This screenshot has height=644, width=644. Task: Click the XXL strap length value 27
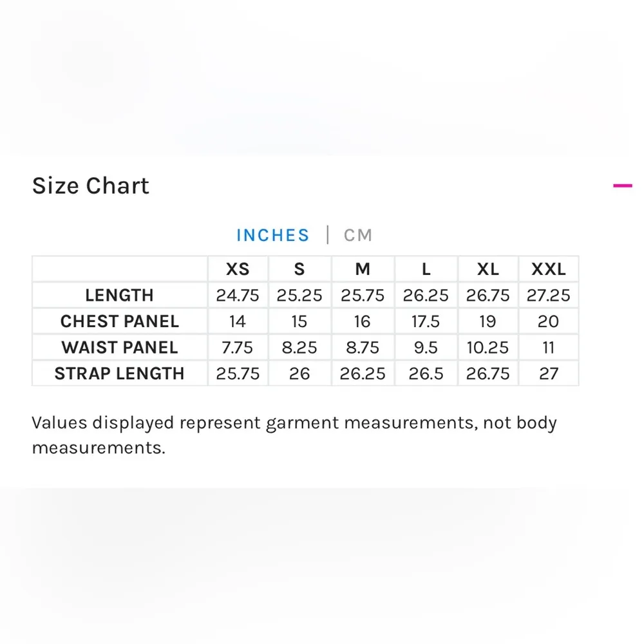coord(548,374)
